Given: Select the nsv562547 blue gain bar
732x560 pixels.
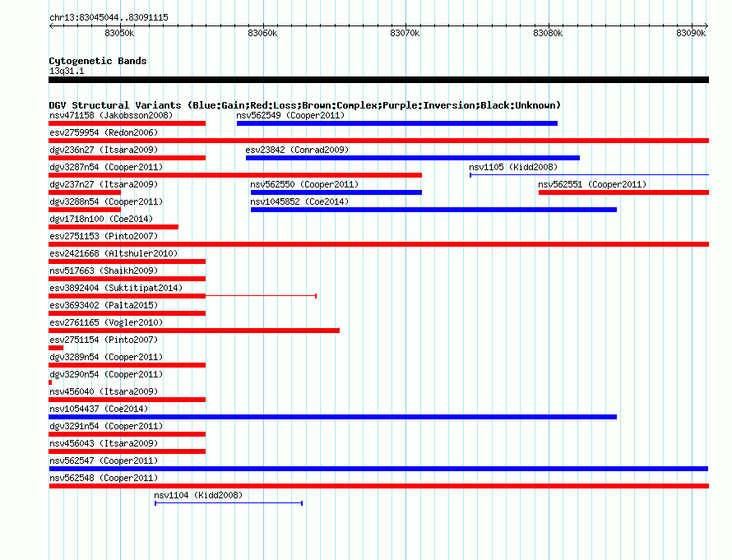Looking at the screenshot, I should point(378,469).
